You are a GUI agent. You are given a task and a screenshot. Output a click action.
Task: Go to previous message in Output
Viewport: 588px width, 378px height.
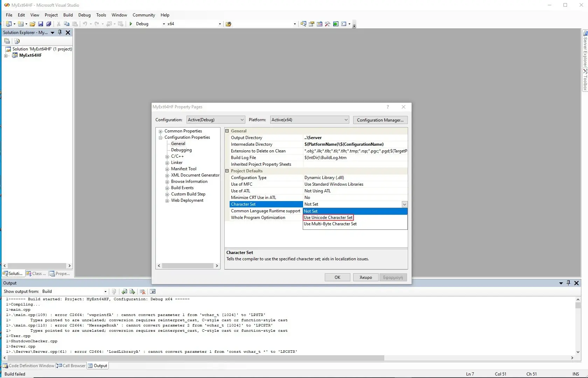124,291
